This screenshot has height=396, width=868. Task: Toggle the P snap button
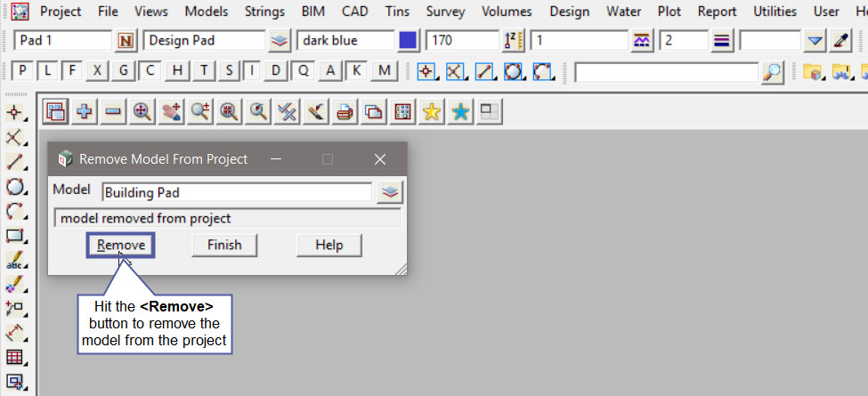point(22,70)
